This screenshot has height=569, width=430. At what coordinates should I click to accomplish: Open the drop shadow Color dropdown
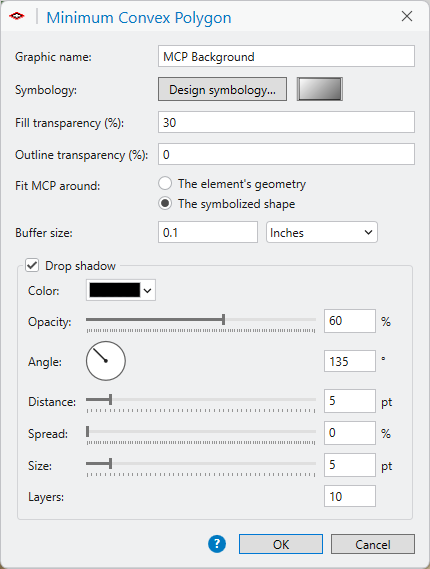point(121,290)
